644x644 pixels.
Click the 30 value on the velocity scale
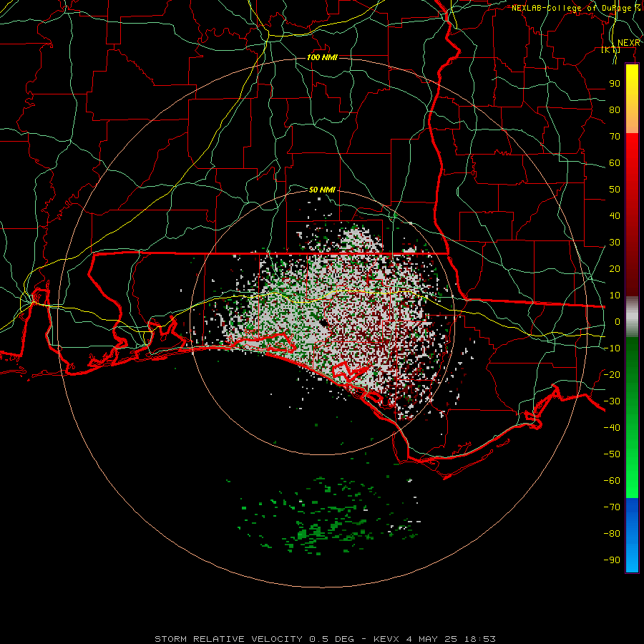point(615,243)
